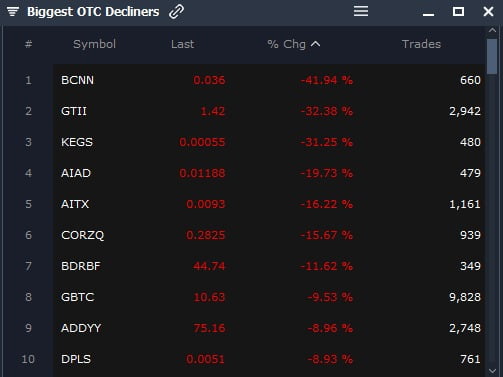The height and width of the screenshot is (377, 503).
Task: Minimize the Biggest OTC Decliners window
Action: 428,14
